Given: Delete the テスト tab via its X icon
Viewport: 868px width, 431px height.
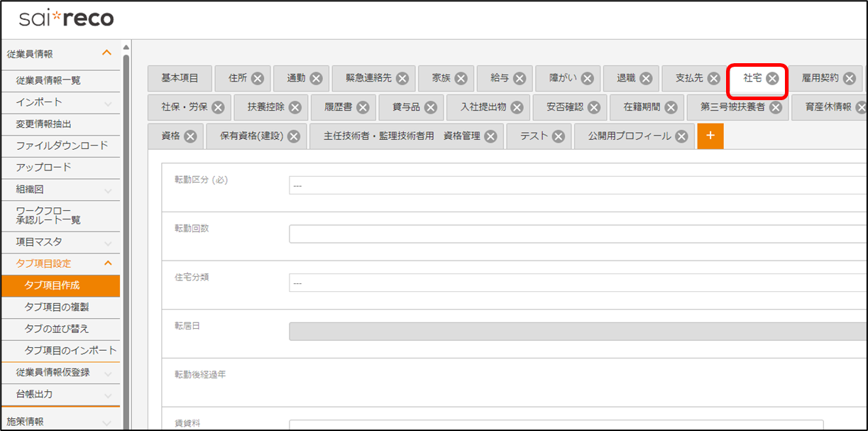Looking at the screenshot, I should click(x=558, y=136).
